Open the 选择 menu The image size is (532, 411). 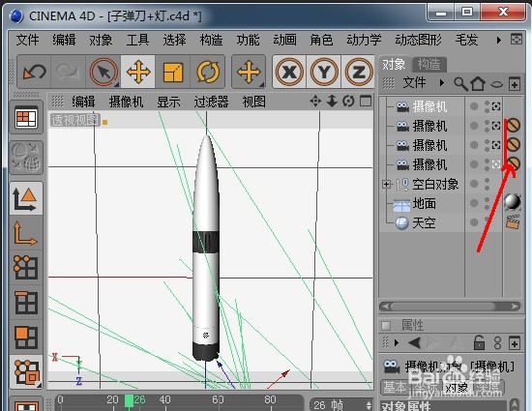point(174,40)
